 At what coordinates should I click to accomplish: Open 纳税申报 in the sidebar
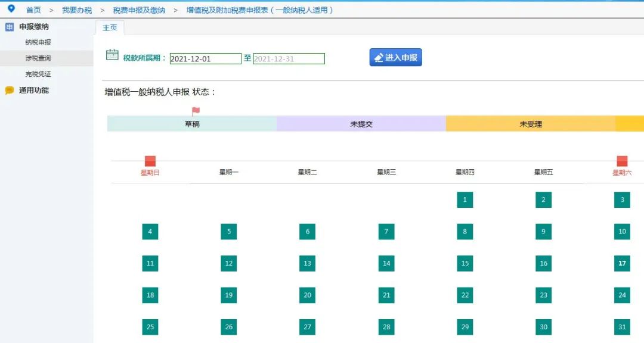coord(38,42)
